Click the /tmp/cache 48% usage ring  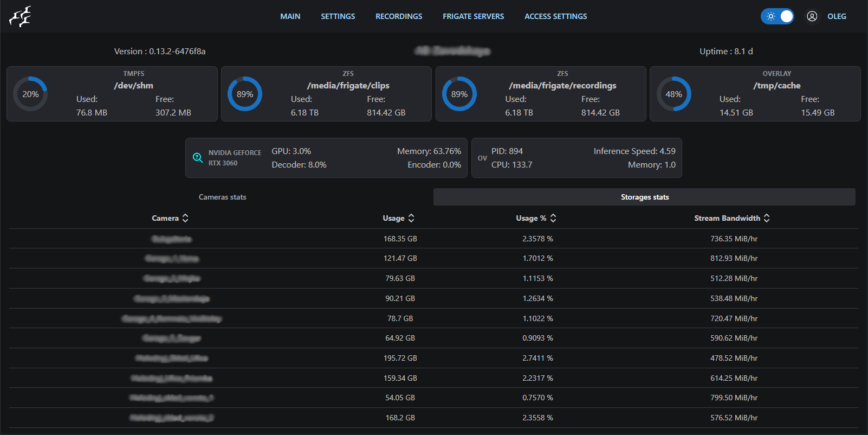click(673, 94)
